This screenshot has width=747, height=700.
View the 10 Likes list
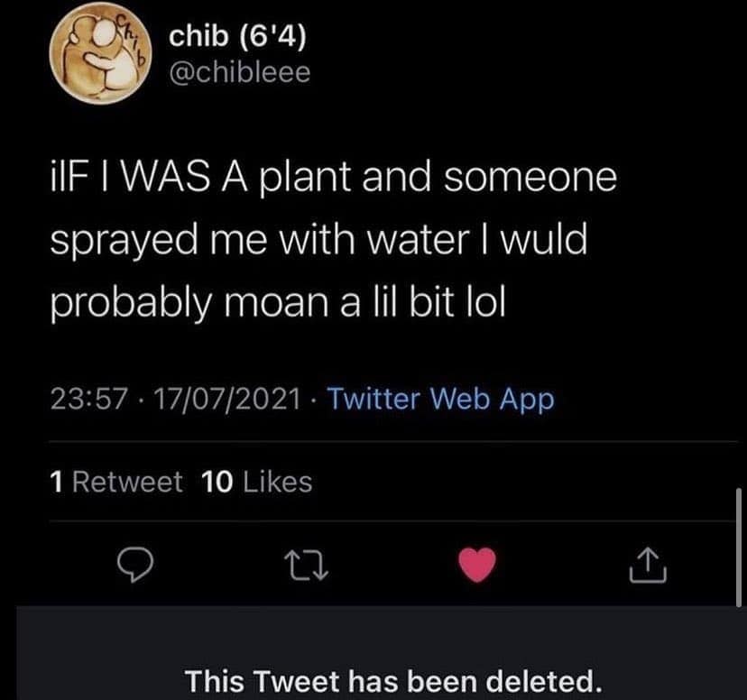pos(258,483)
